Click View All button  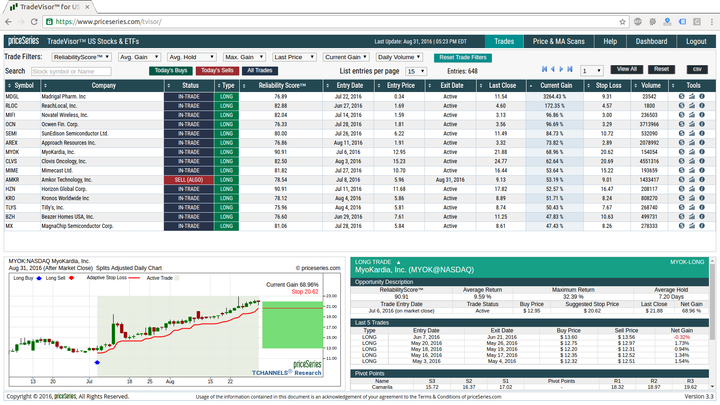pyautogui.click(x=626, y=69)
